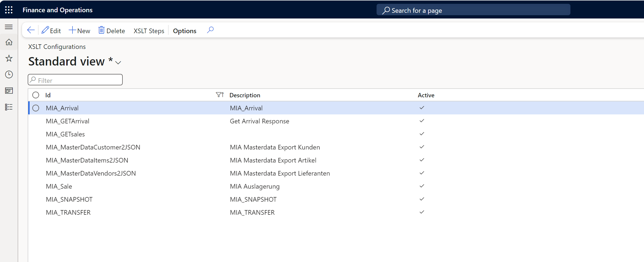
Task: Click the back arrow in toolbar
Action: coord(31,30)
